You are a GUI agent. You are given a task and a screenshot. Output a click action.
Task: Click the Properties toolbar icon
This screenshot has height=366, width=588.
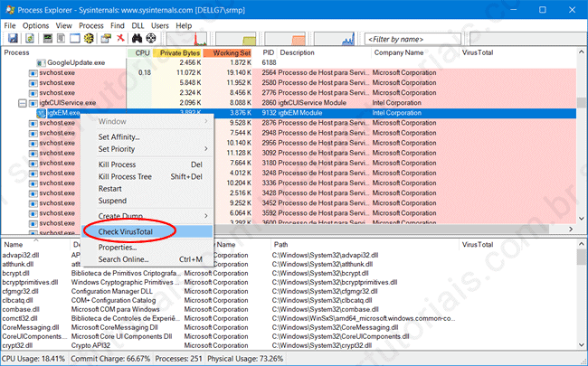[x=105, y=40]
